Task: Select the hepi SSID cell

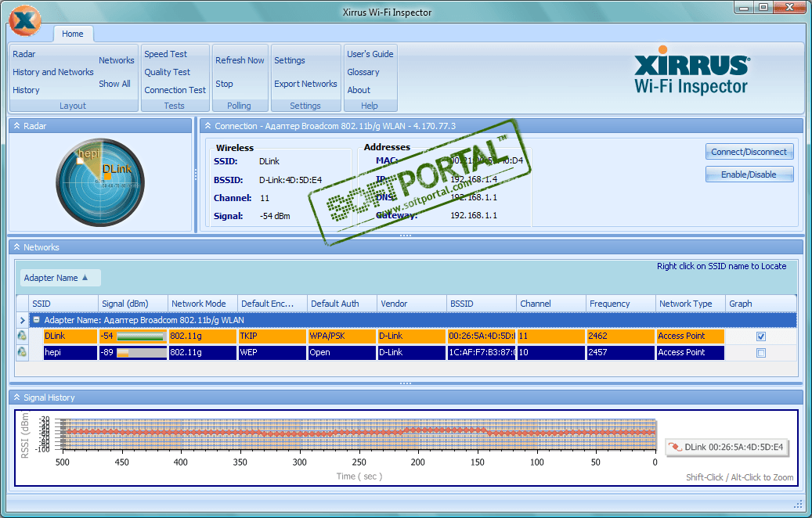Action: 70,352
